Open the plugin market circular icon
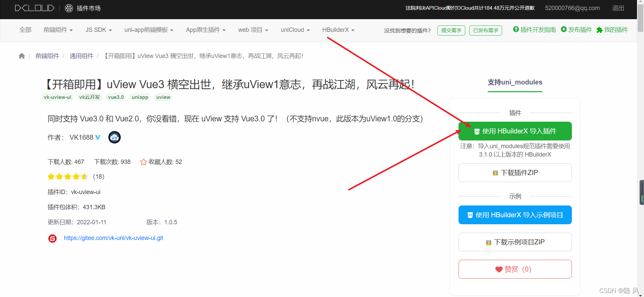 pyautogui.click(x=69, y=8)
